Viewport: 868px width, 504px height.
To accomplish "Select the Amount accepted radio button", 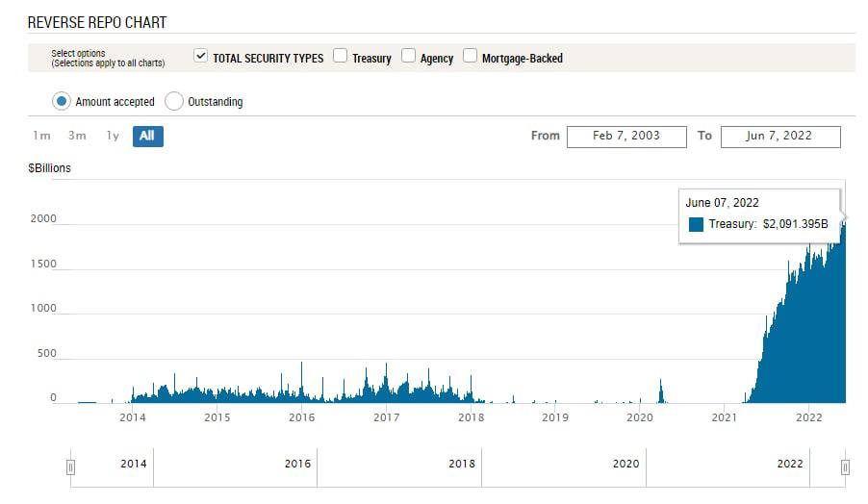I will coord(62,101).
